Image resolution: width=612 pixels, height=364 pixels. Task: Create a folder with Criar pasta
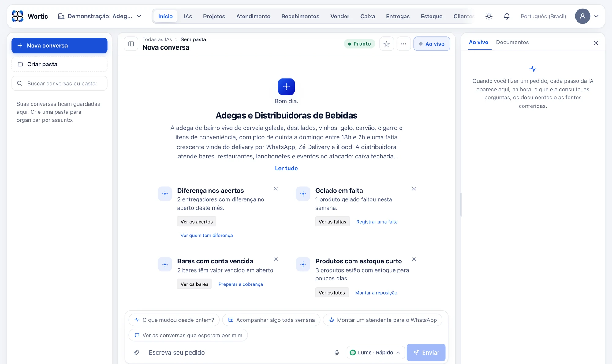(59, 64)
